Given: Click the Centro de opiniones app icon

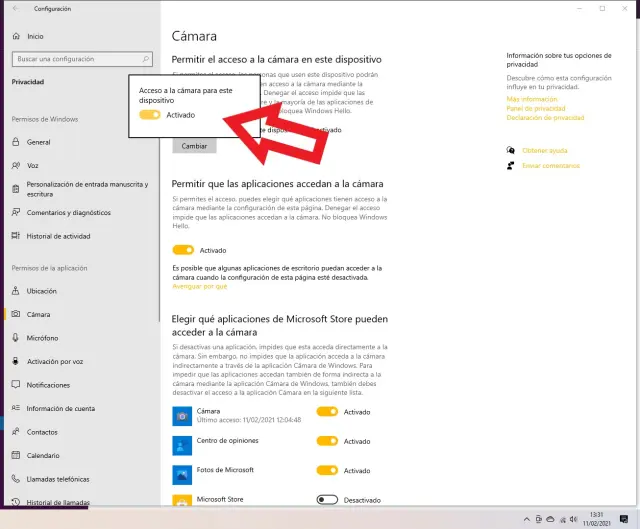Looking at the screenshot, I should pos(182,443).
